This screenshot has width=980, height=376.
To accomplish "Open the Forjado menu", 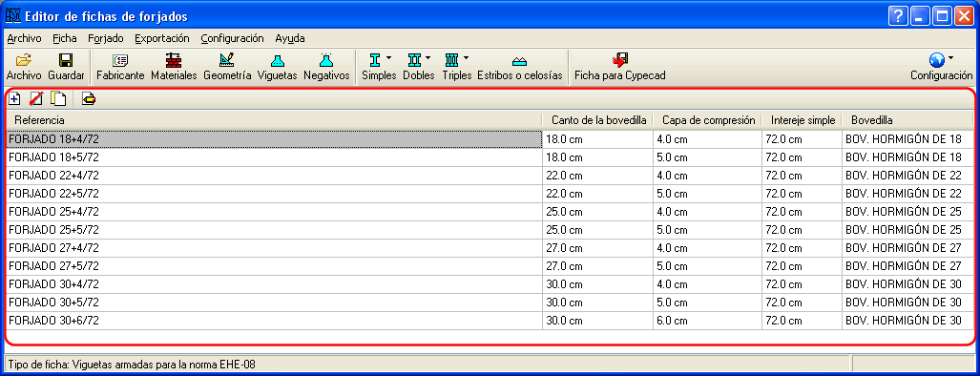I will pos(106,38).
